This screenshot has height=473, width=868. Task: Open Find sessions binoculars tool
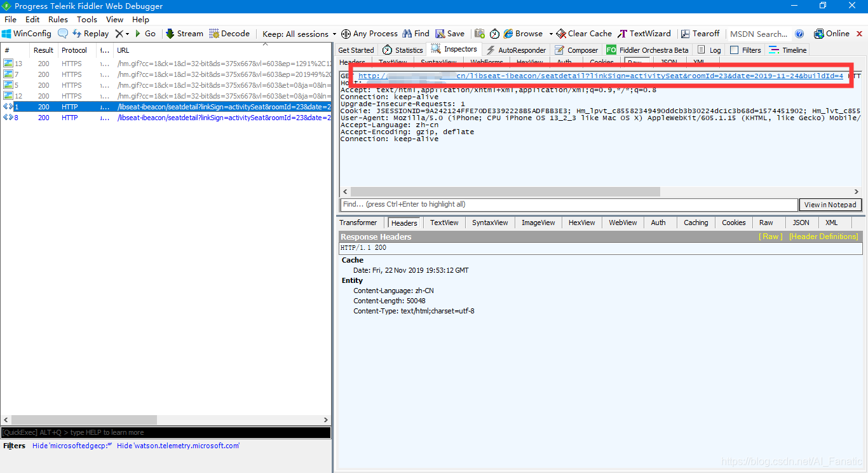click(x=416, y=34)
